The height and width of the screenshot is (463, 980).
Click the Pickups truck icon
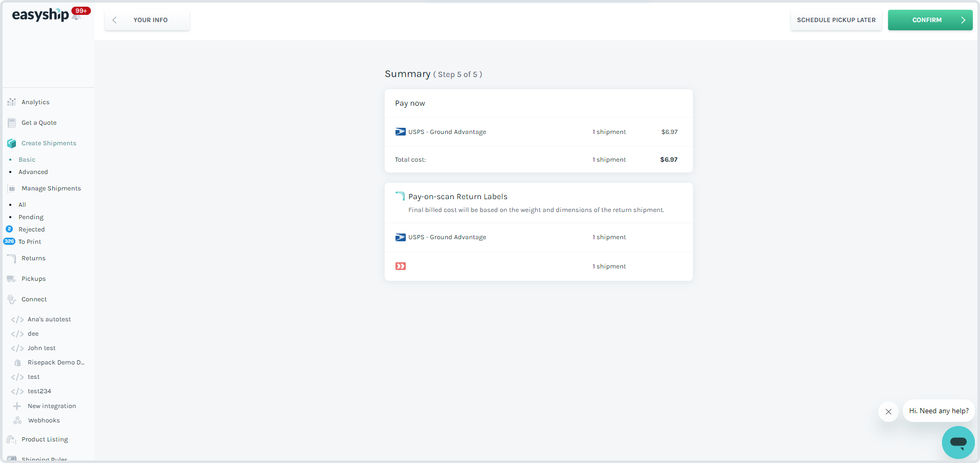click(11, 279)
